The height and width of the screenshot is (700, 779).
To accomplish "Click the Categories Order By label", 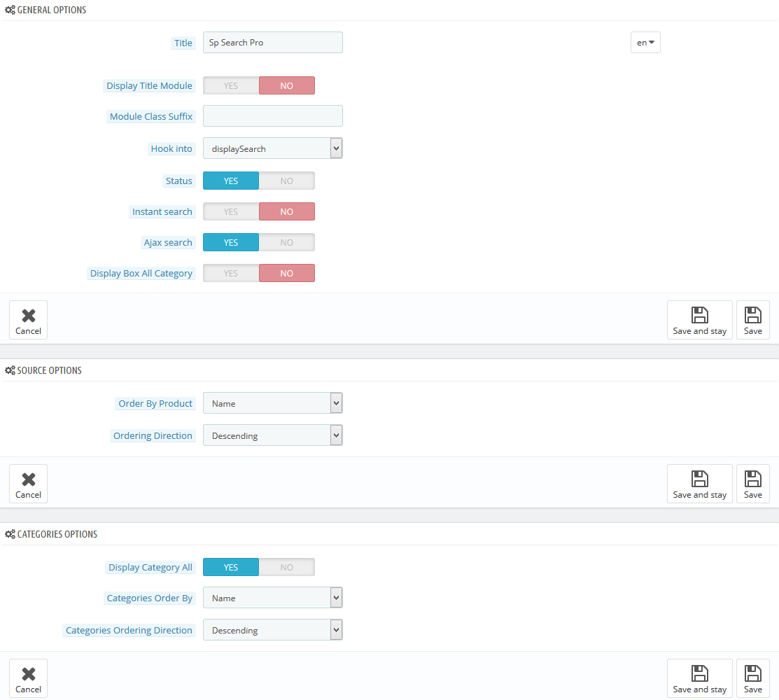I will click(x=150, y=598).
